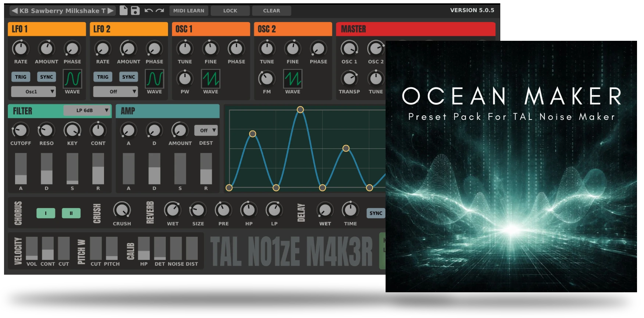
Task: Click the Filter envelope A slider
Action: (x=21, y=169)
